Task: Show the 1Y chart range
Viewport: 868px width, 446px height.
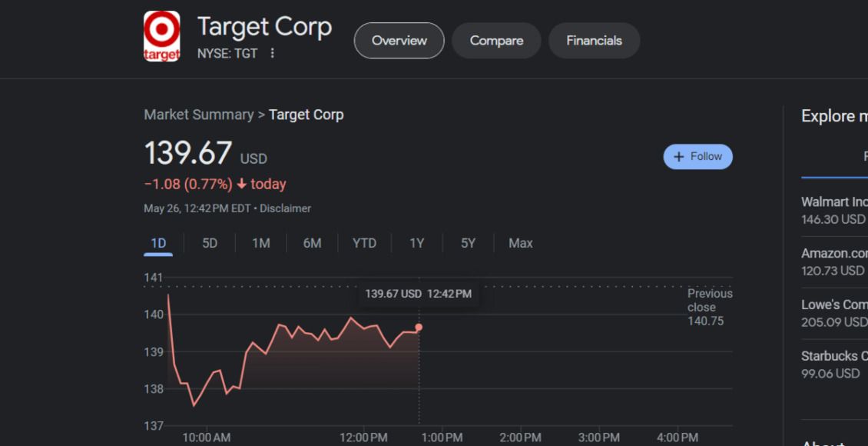Action: tap(416, 243)
